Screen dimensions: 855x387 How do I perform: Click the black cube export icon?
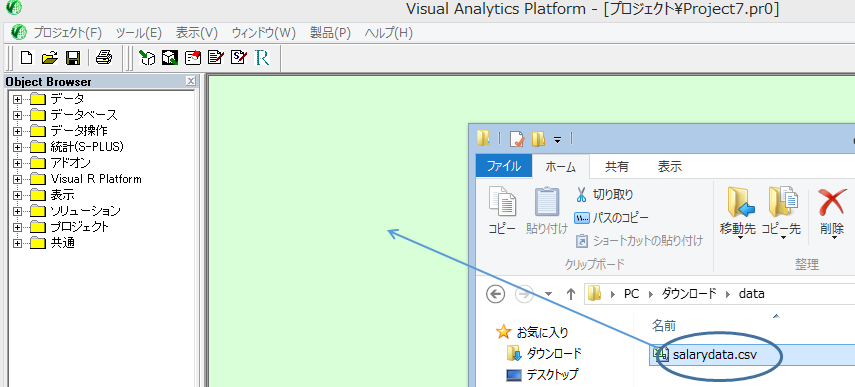click(x=170, y=57)
